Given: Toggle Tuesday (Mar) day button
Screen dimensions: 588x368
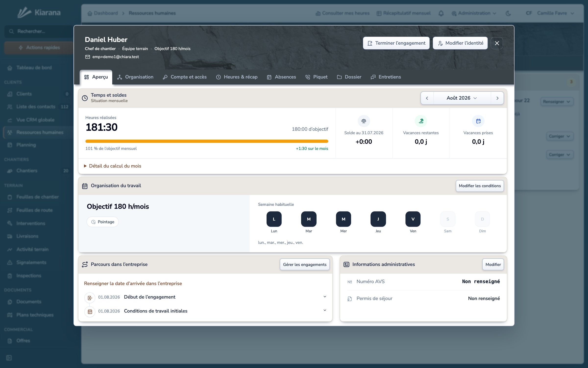Looking at the screenshot, I should (x=309, y=219).
